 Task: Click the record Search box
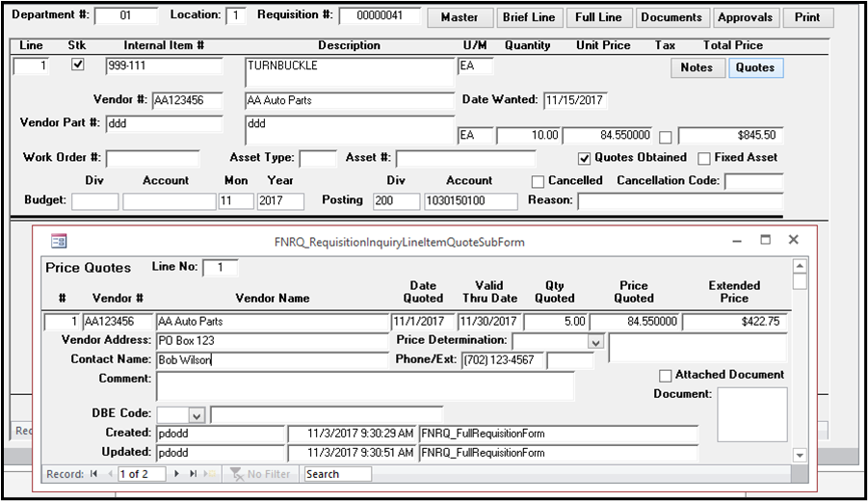coord(338,474)
